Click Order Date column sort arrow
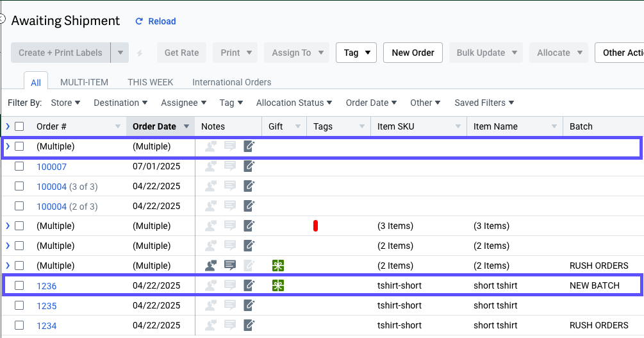Screen dimensions: 644x338 (186, 126)
